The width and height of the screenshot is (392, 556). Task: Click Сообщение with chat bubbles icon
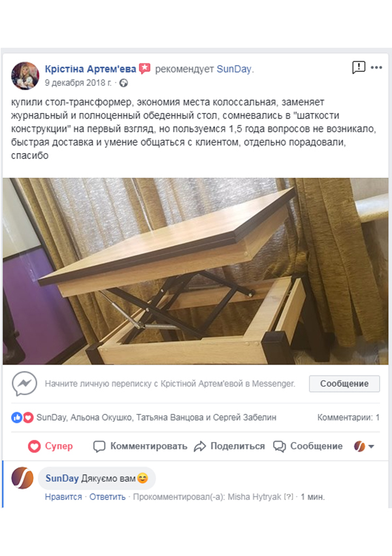(x=308, y=446)
